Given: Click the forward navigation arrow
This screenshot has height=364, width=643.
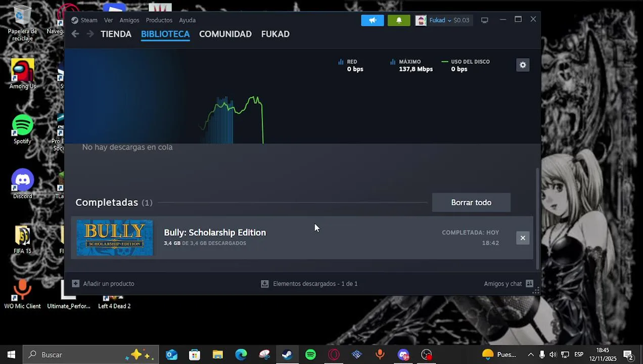Looking at the screenshot, I should [x=90, y=34].
